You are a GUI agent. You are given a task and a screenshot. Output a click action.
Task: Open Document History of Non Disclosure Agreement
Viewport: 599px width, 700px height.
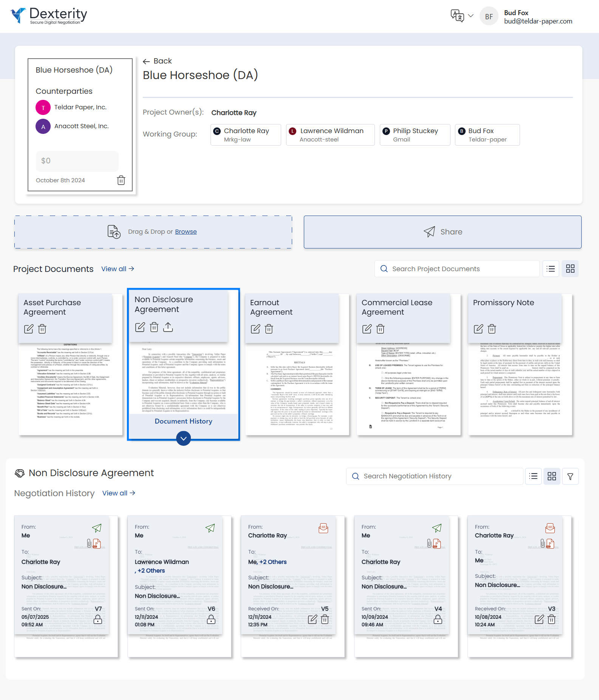pyautogui.click(x=184, y=421)
